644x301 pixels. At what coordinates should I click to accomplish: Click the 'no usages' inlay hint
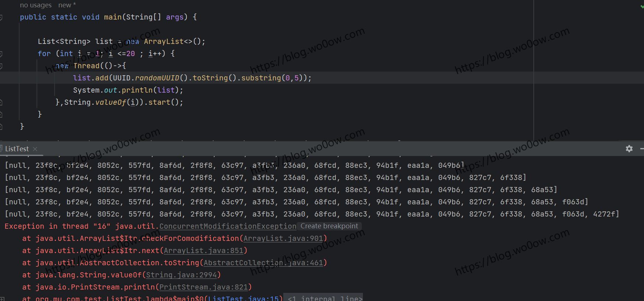[x=35, y=5]
